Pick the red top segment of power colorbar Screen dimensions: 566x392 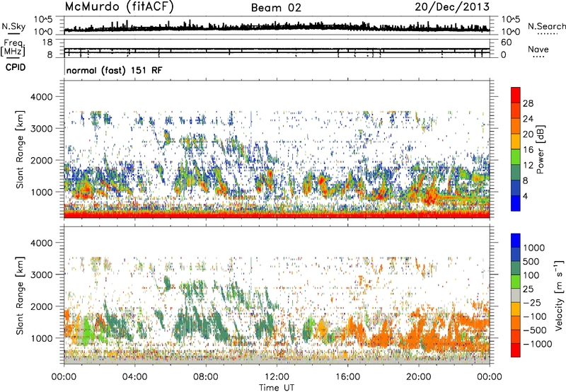(x=516, y=95)
